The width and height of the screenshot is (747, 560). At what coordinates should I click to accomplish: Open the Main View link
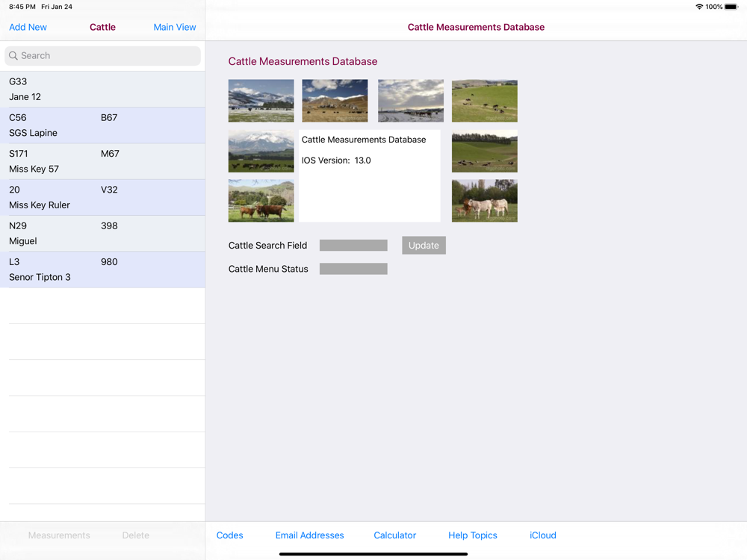coord(174,27)
